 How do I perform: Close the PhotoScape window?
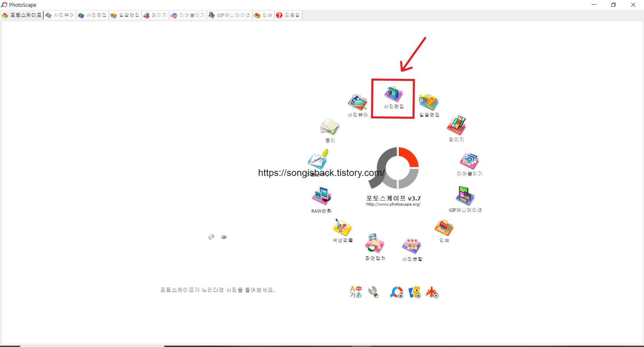pos(633,5)
